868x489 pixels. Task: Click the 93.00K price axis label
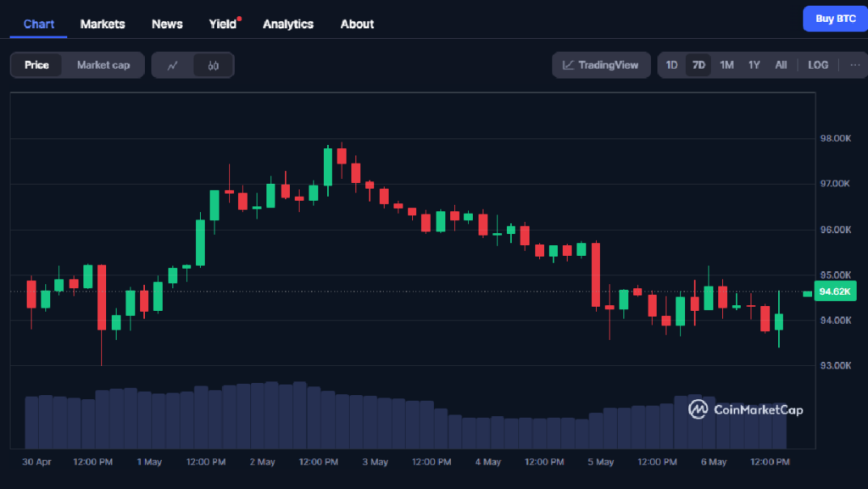835,365
